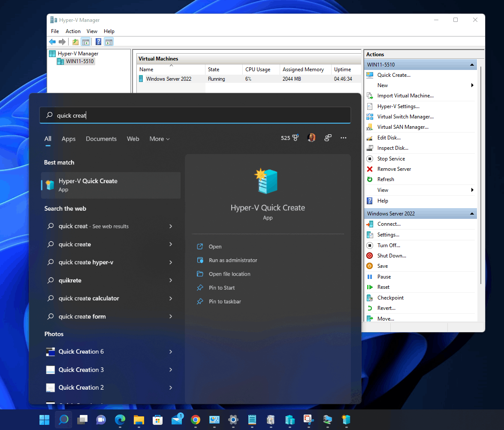Click the Up one level folder icon
This screenshot has width=504, height=430.
75,42
